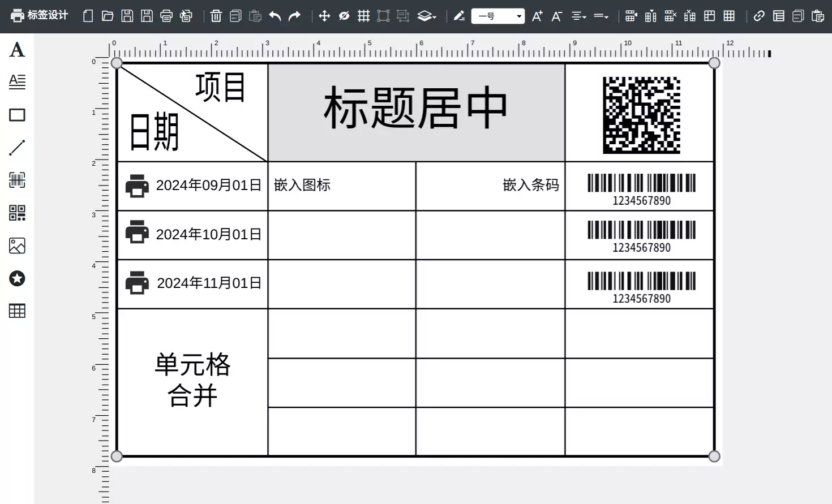This screenshot has width=832, height=504.
Task: Select the QR code tool
Action: 17,213
